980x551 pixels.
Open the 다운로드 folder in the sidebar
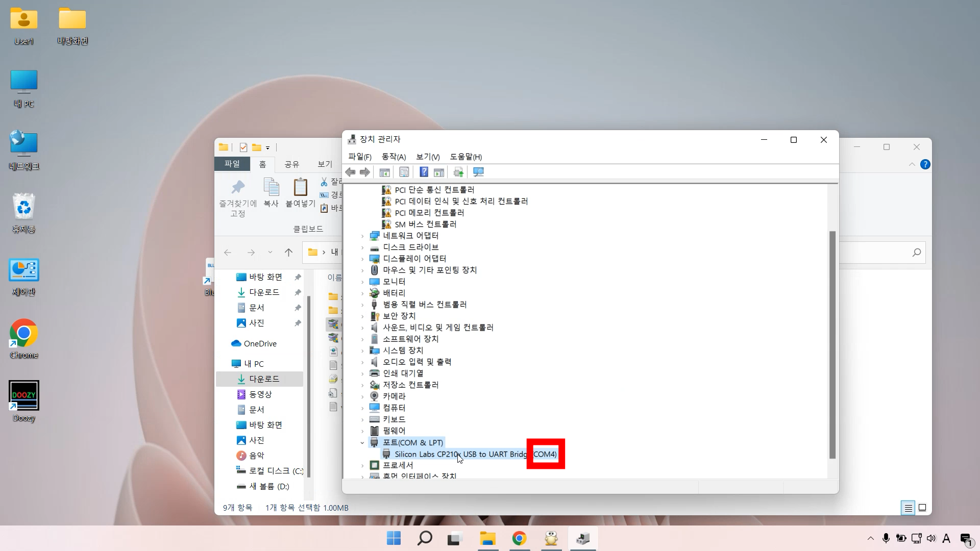click(264, 379)
